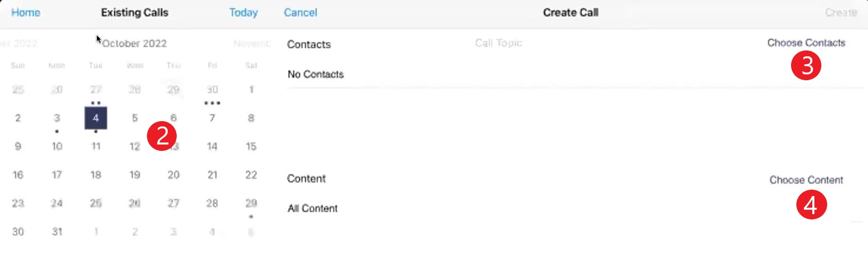
Task: Jump to Today in calendar
Action: (x=244, y=13)
